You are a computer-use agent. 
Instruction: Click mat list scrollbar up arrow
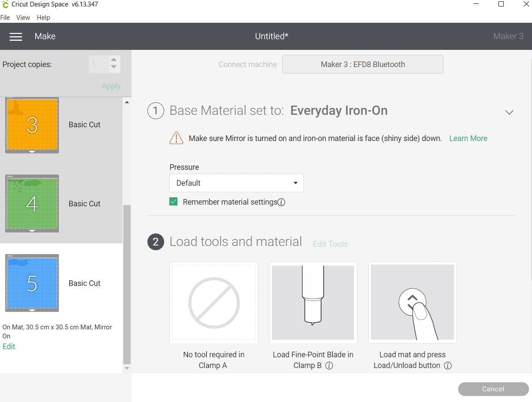pos(127,102)
